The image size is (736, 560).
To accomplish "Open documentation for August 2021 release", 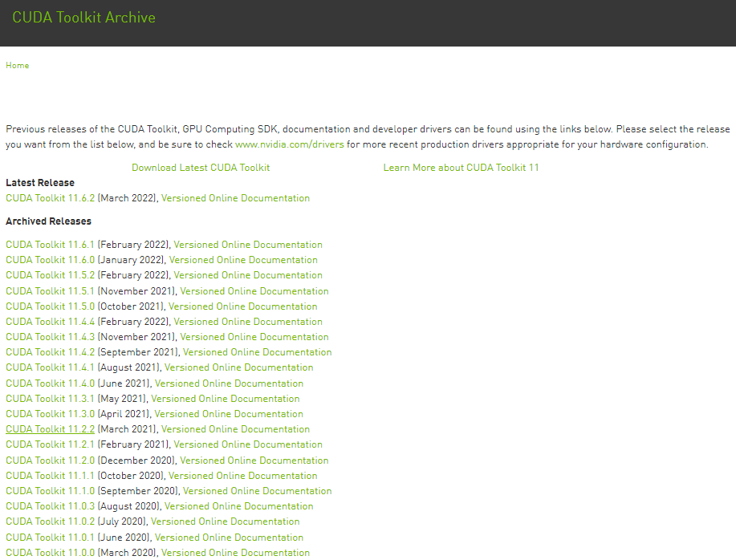I will coord(239,367).
